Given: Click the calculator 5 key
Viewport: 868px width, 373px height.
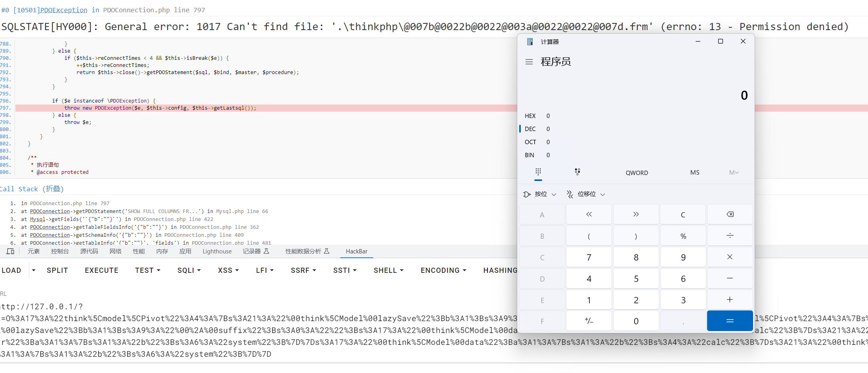Looking at the screenshot, I should 636,278.
